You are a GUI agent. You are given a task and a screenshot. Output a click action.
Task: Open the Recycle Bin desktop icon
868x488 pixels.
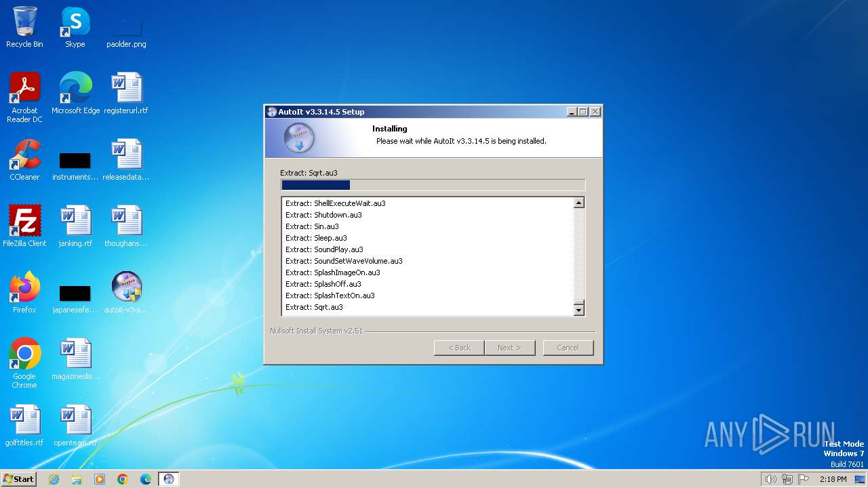24,27
